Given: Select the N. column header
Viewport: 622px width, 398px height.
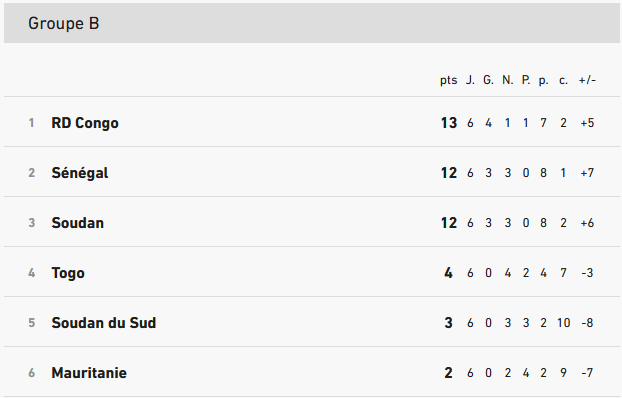Looking at the screenshot, I should 508,80.
